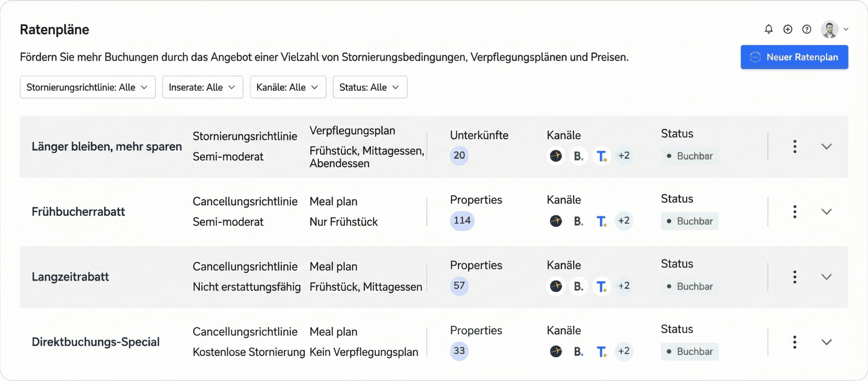Click the plus circle add icon
The image size is (868, 381).
point(788,30)
